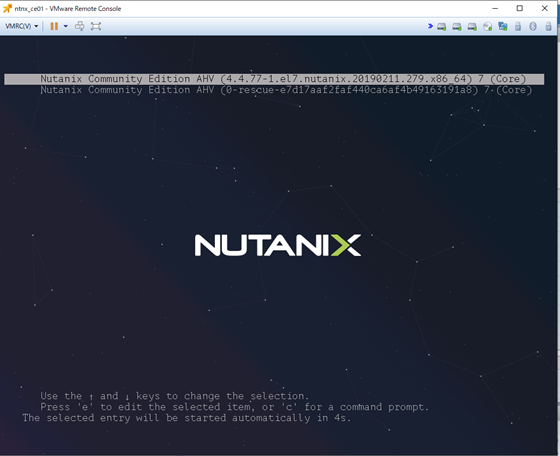
Task: Click the blue device toolbar chevron
Action: 430,26
